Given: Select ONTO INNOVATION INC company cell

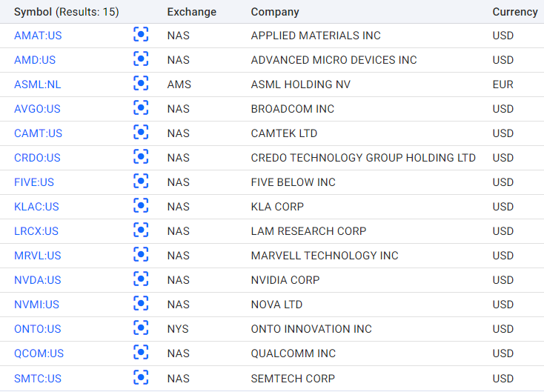Looking at the screenshot, I should 311,329.
